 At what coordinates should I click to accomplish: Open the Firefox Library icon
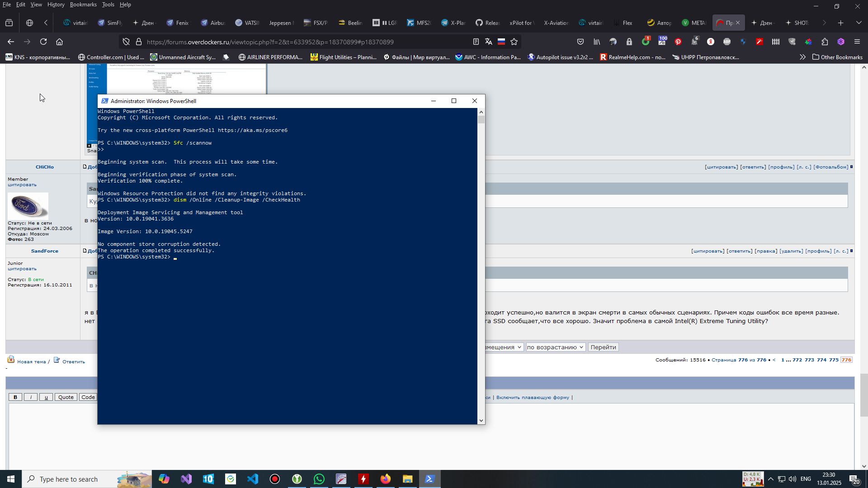597,42
